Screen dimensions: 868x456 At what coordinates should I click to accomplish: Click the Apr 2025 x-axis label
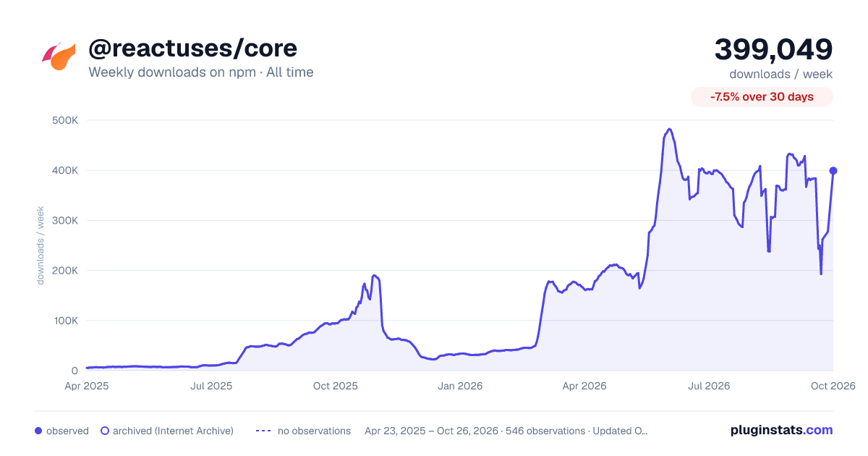pyautogui.click(x=87, y=387)
